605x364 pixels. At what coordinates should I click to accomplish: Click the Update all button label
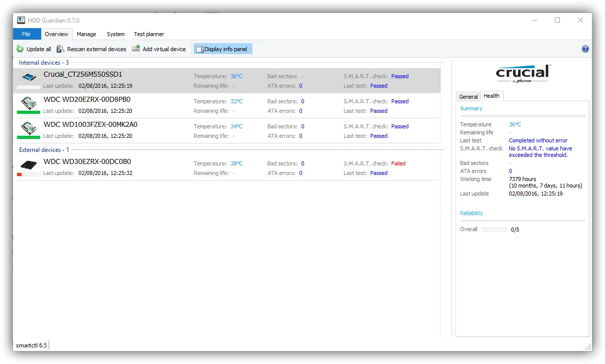(x=39, y=49)
